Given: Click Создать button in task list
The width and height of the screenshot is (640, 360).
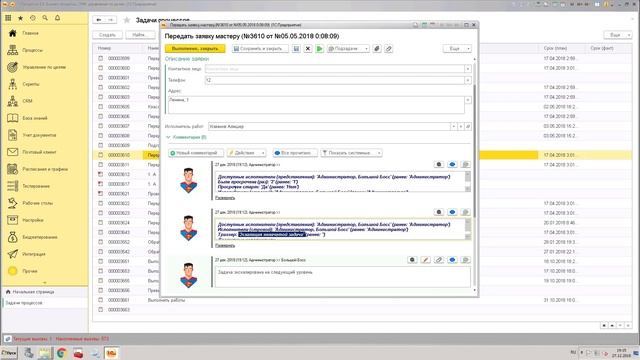Looking at the screenshot, I should tap(107, 35).
